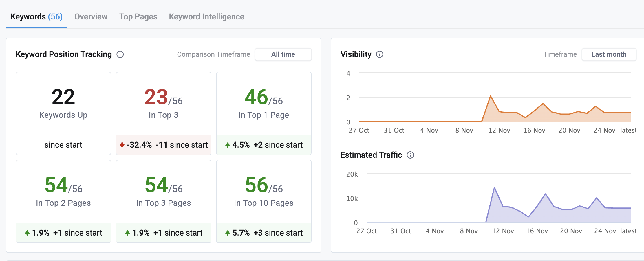Viewport: 644px width, 261px height.
Task: Open the Estimated Traffic info tooltip
Action: 410,155
